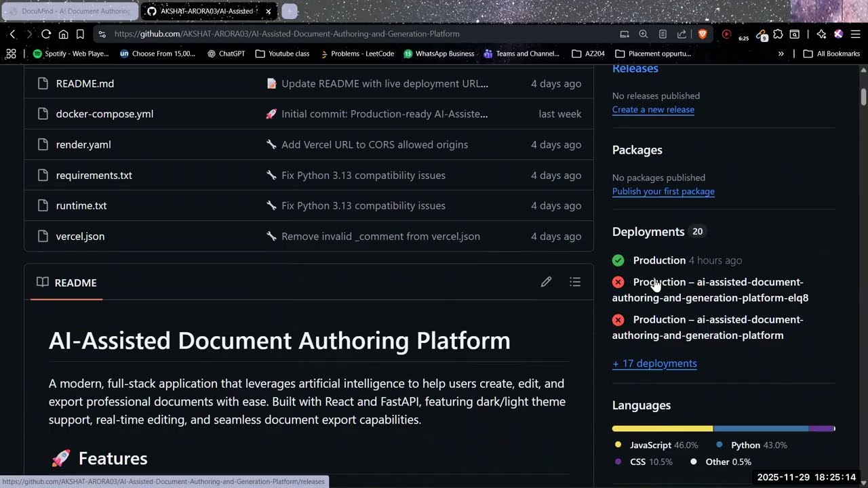
Task: Open the Choose From 15,00... bookmark
Action: (x=157, y=54)
